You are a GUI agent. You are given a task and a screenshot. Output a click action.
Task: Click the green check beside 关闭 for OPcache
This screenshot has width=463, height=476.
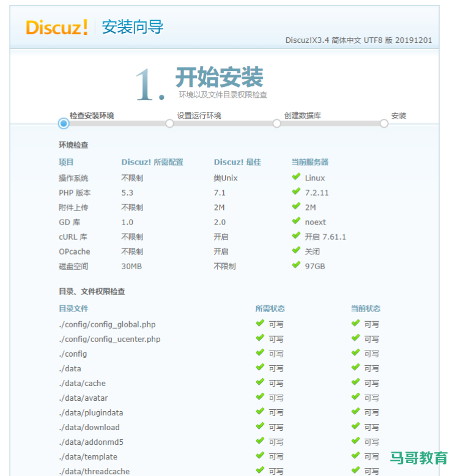point(296,250)
